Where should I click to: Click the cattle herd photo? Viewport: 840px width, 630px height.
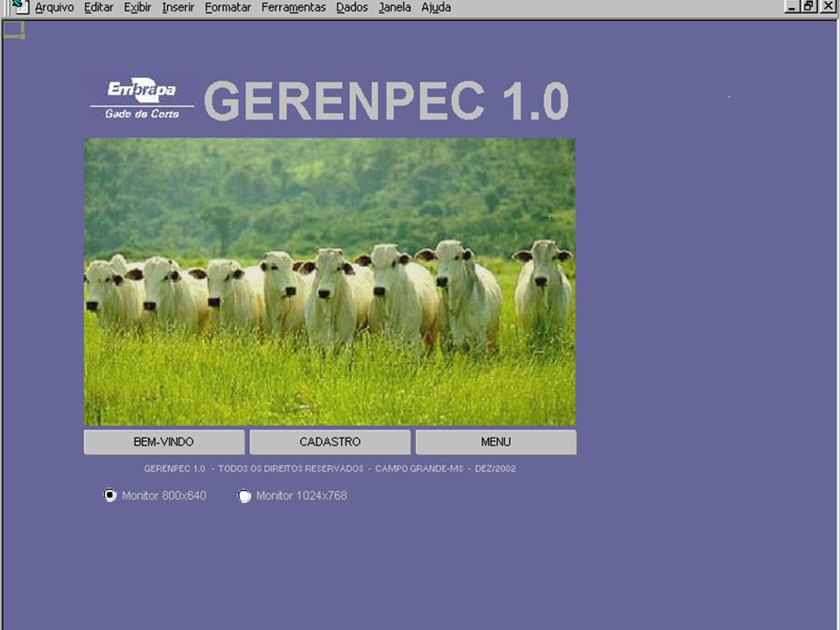pos(330,282)
